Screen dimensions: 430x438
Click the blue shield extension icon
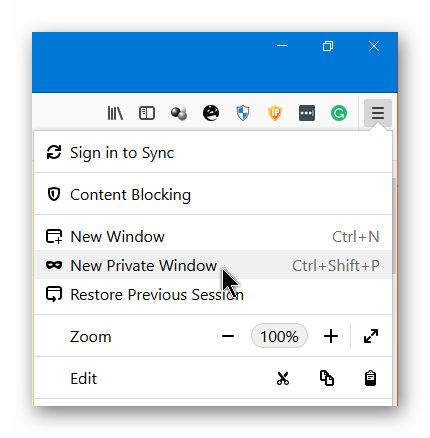[x=243, y=113]
